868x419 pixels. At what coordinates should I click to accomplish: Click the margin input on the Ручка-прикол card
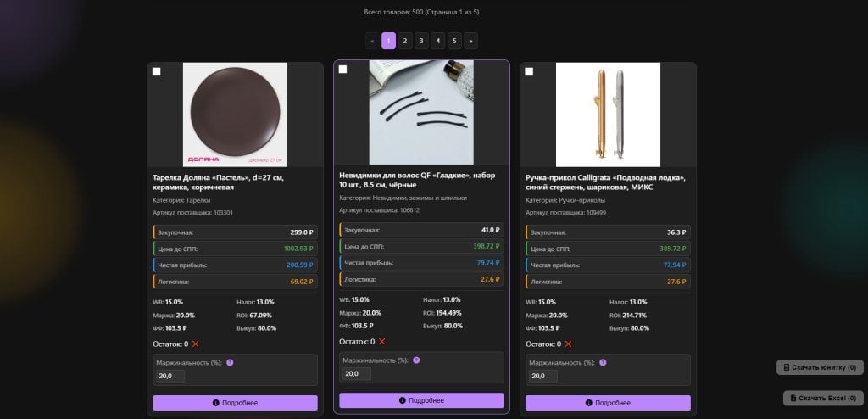click(543, 377)
